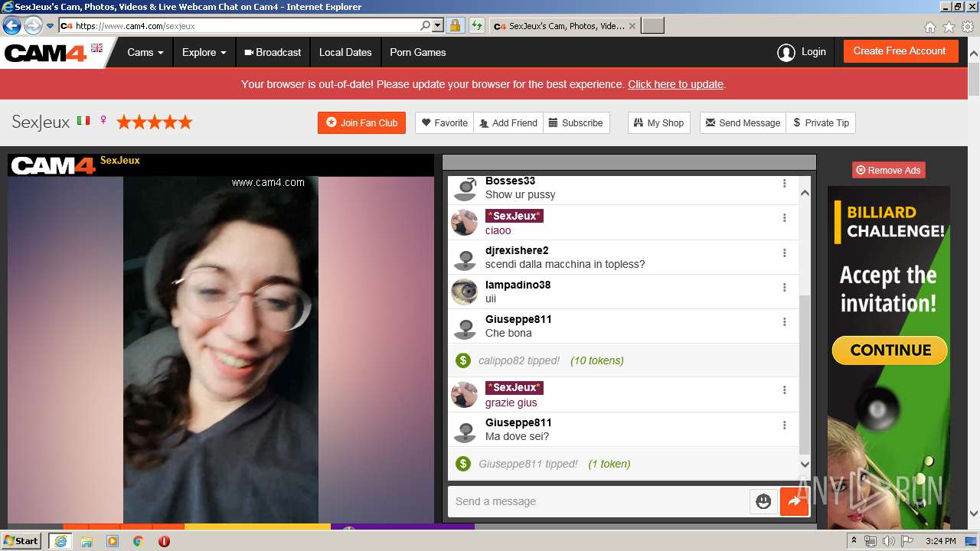Click username djrexishere2 in chat
The height and width of the screenshot is (551, 980).
click(517, 250)
